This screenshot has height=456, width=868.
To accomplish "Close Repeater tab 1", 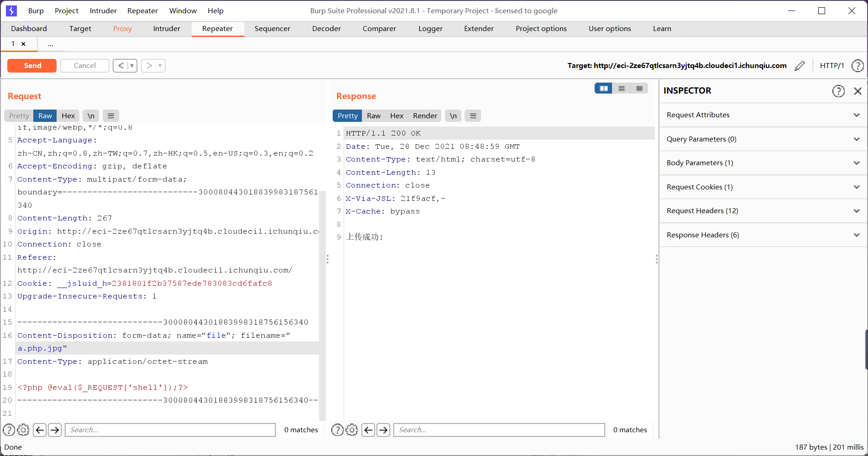I will [x=23, y=44].
